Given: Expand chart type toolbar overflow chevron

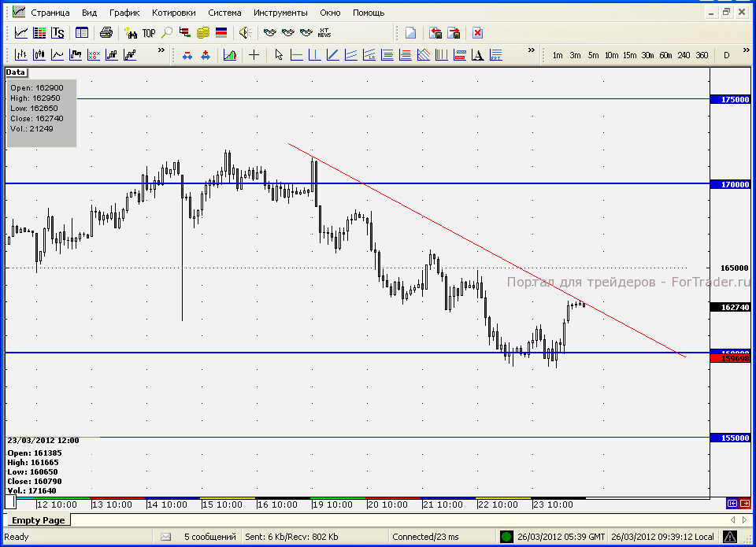Looking at the screenshot, I should click(x=161, y=51).
